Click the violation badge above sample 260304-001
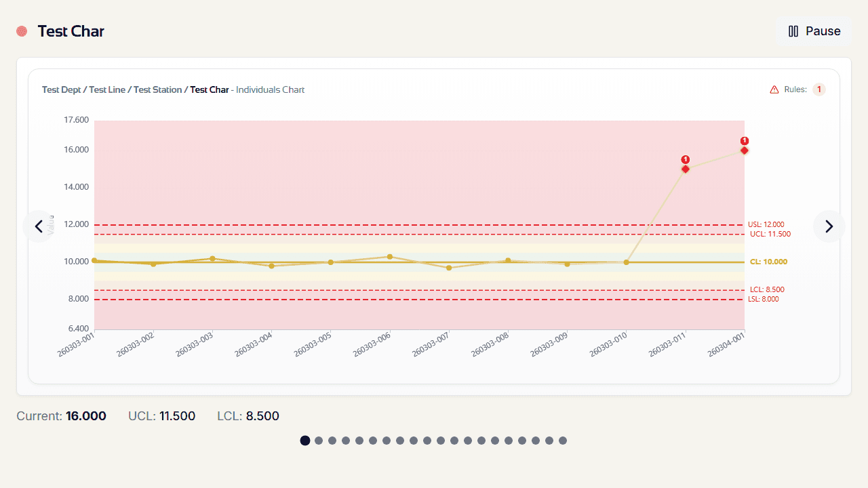The width and height of the screenshot is (868, 488). tap(744, 141)
